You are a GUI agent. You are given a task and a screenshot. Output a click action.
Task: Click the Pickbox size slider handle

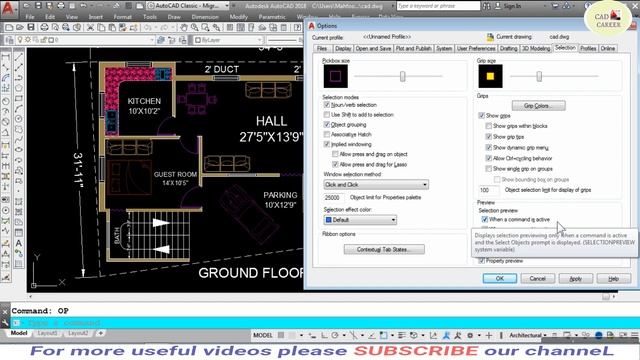tap(402, 76)
